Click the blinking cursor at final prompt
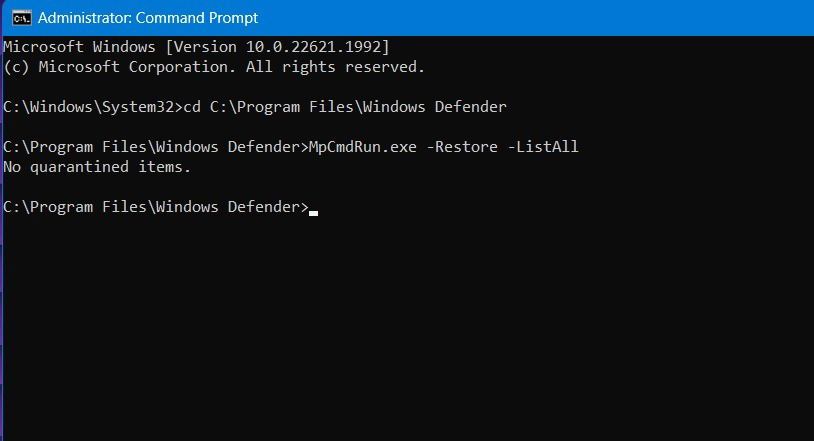The image size is (814, 441). (314, 212)
